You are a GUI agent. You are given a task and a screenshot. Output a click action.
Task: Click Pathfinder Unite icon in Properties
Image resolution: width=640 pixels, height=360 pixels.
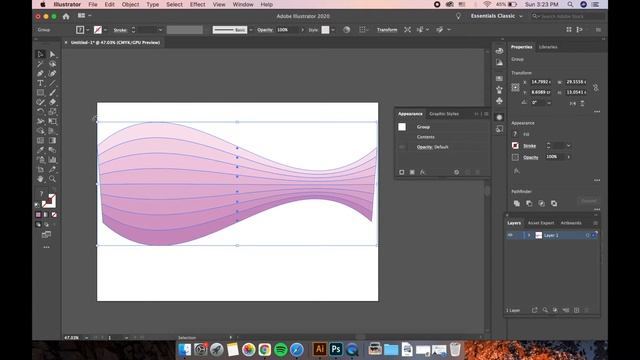(517, 203)
